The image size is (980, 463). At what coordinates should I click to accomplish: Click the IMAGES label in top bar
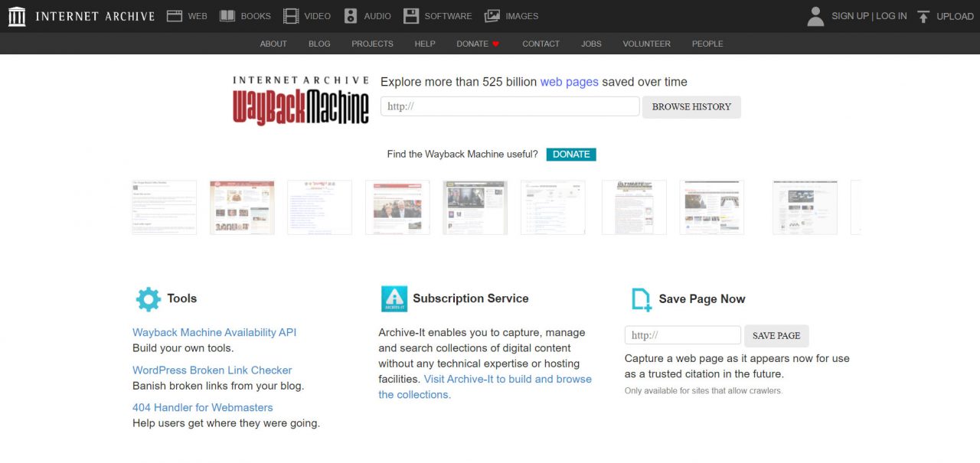point(522,16)
